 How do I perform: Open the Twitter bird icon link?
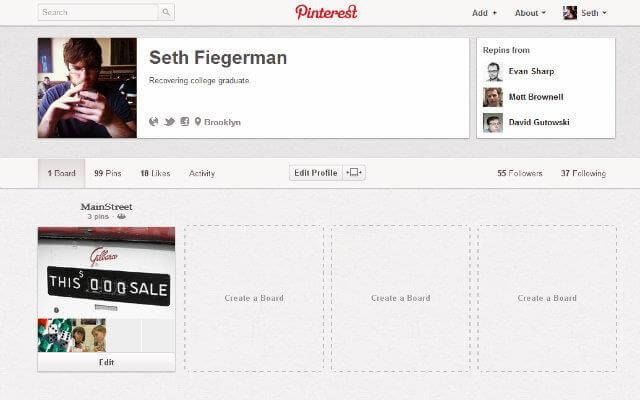pyautogui.click(x=169, y=122)
